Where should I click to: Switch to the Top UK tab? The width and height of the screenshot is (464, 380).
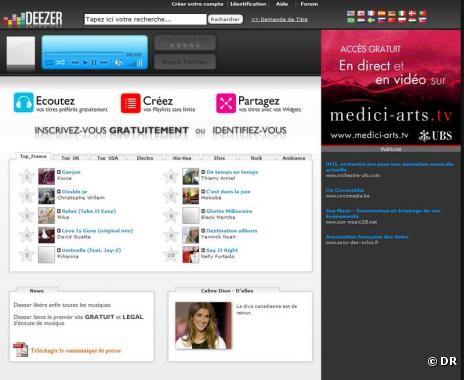click(70, 158)
